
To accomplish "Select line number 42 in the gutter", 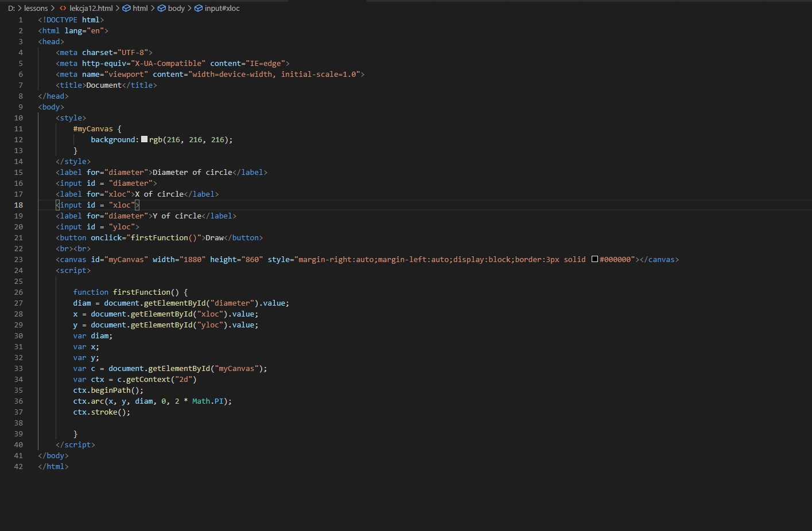I will (x=18, y=467).
